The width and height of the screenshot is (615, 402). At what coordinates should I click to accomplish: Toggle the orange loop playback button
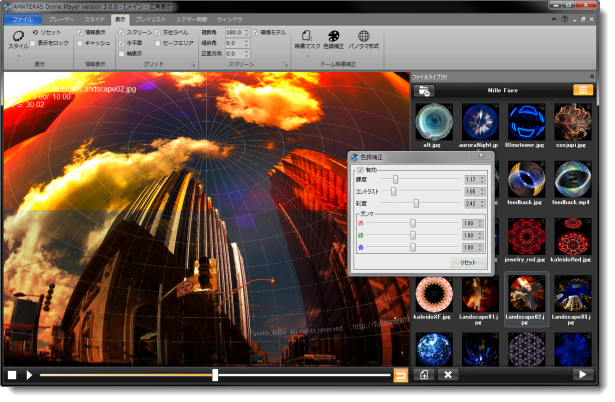click(x=400, y=375)
